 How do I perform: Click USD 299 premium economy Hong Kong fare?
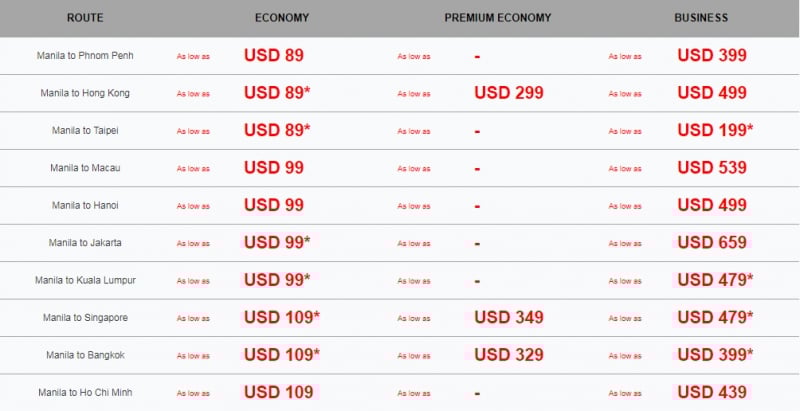click(x=509, y=93)
